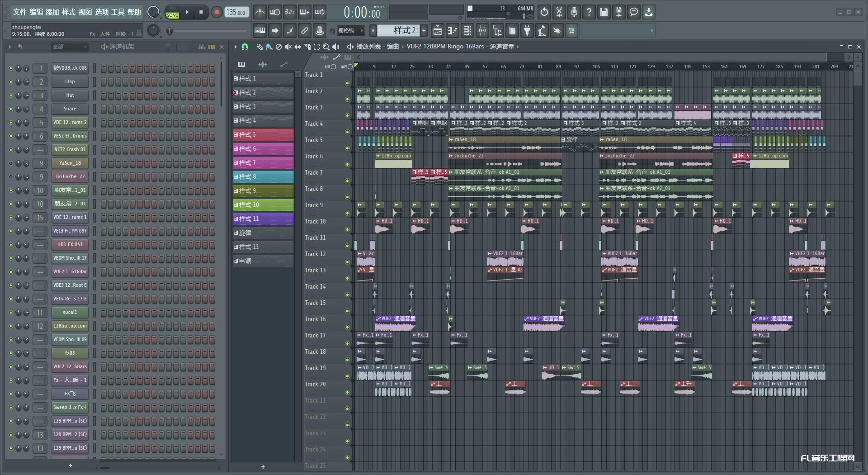Toggle mute switch of playlist Track 5
The width and height of the screenshot is (868, 475).
[347, 148]
